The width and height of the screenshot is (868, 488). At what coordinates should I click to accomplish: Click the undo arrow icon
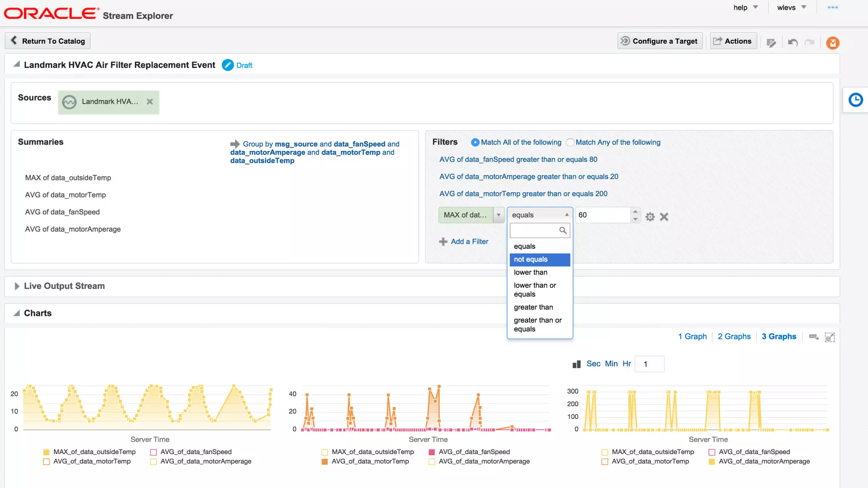pos(793,42)
